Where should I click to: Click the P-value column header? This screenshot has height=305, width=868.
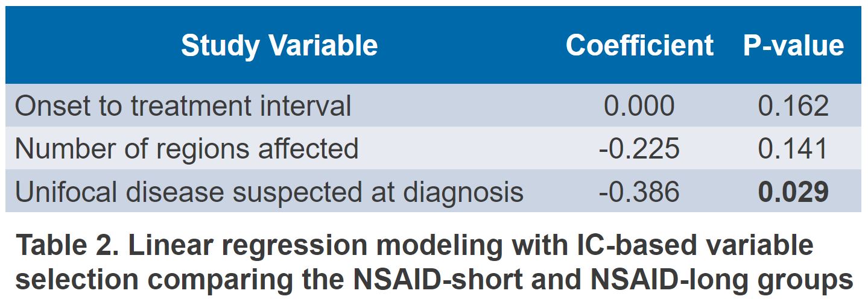coord(793,46)
